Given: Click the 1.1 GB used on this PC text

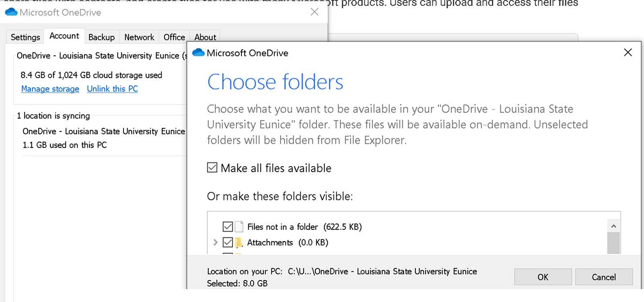Looking at the screenshot, I should click(x=64, y=145).
